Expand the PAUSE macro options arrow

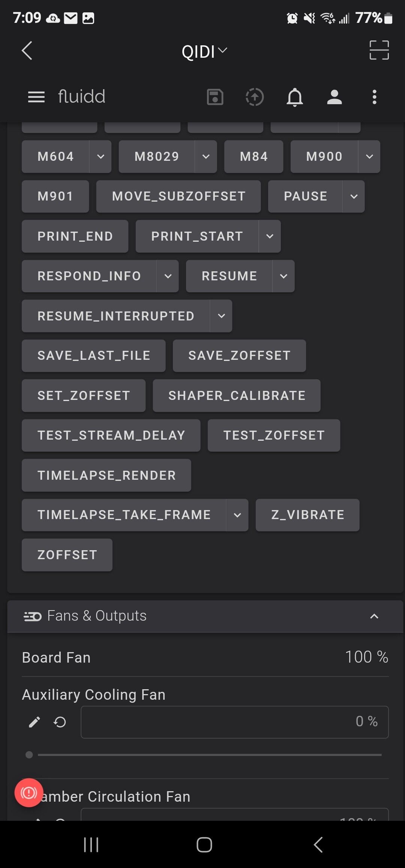[x=354, y=196]
